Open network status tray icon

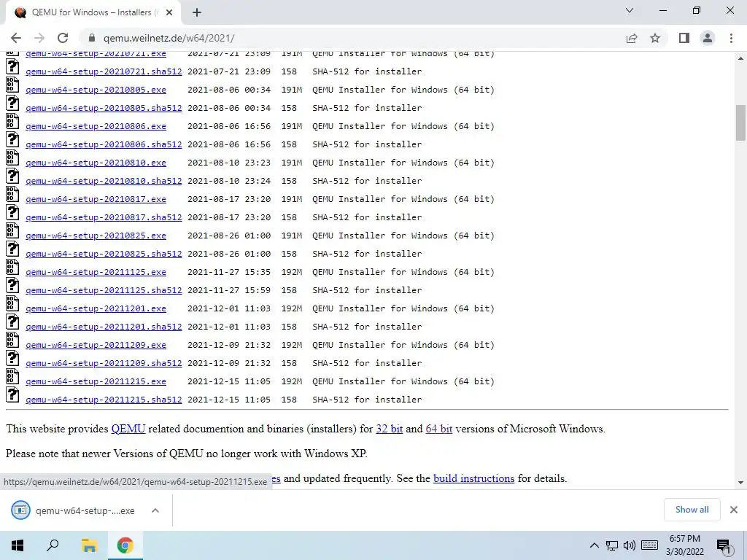point(612,545)
